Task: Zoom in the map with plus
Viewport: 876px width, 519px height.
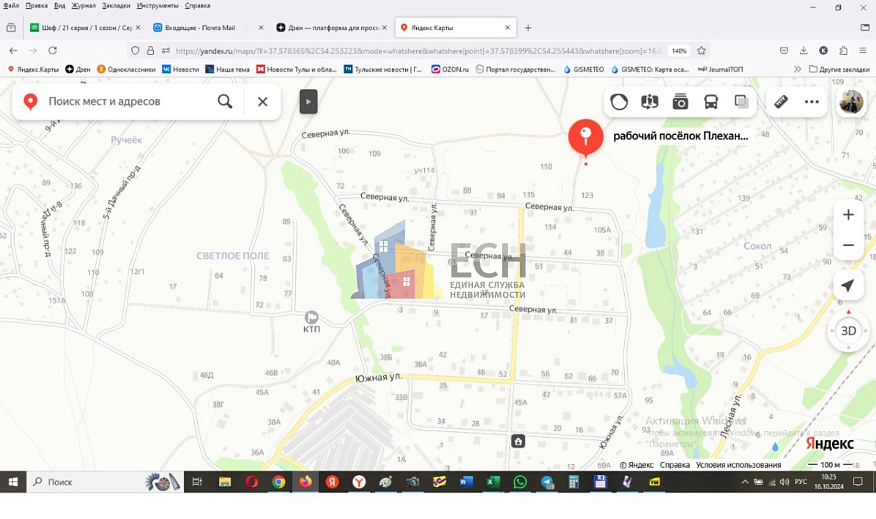Action: click(849, 215)
